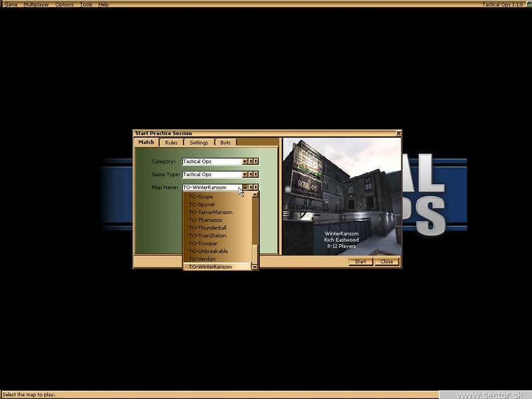Click map list scrollbar down arrow
The height and width of the screenshot is (399, 532).
click(255, 267)
